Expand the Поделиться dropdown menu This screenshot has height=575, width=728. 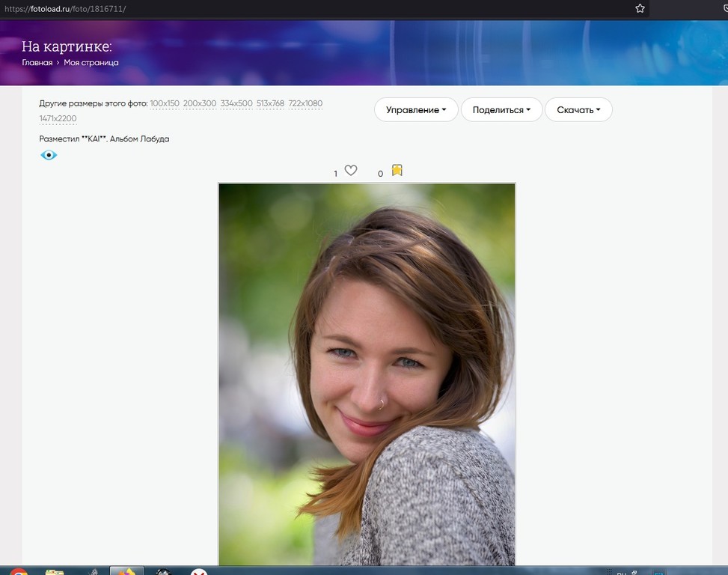point(501,110)
